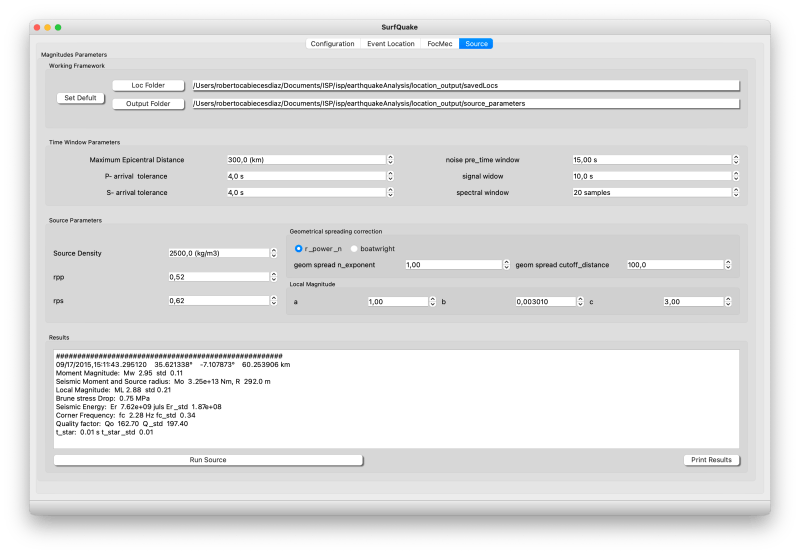Focus the savedLocs path field

point(465,86)
